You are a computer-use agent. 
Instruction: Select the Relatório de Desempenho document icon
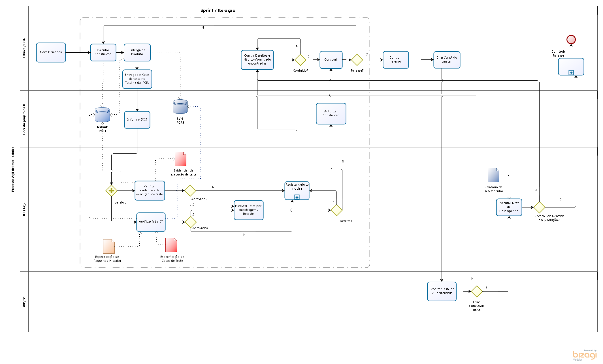493,175
